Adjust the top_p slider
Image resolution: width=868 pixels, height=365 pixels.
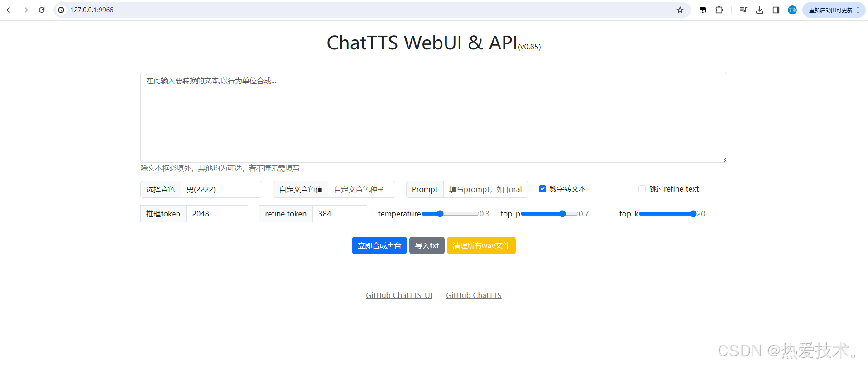click(x=549, y=214)
